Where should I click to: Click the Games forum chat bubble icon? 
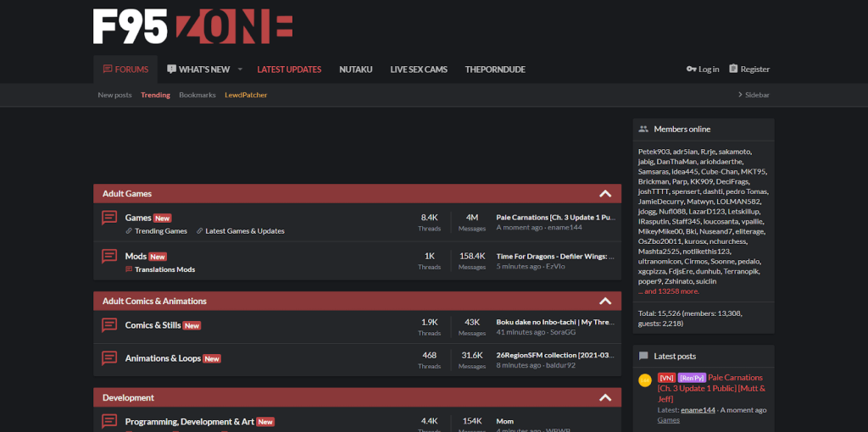click(109, 218)
